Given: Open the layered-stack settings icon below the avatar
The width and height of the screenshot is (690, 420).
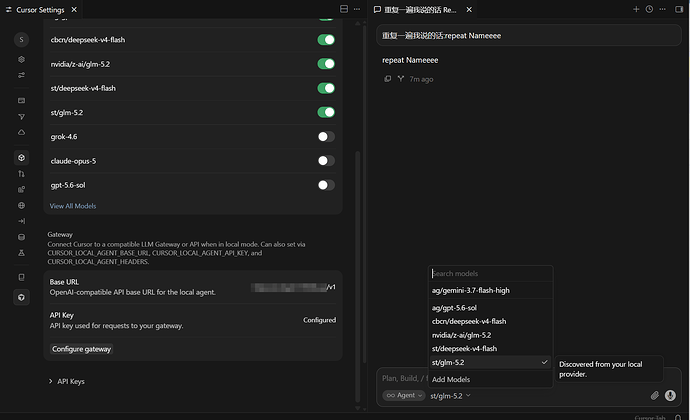Looking at the screenshot, I should point(21,59).
